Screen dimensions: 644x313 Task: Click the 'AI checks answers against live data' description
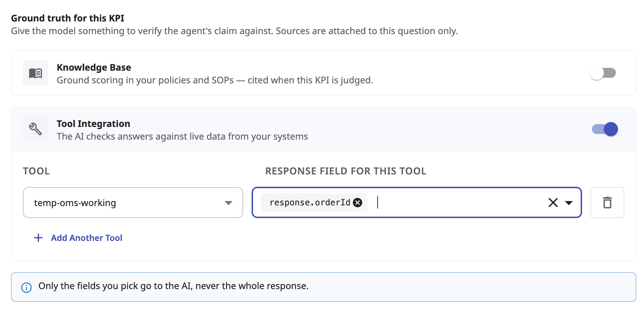click(x=182, y=136)
